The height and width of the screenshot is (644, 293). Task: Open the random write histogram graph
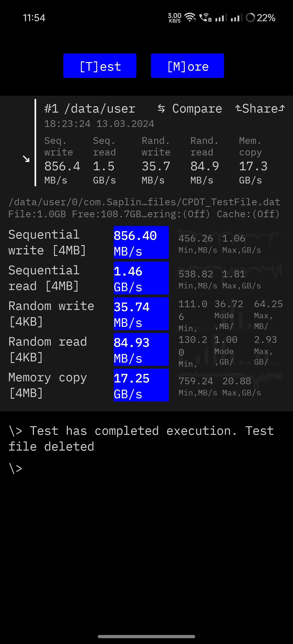(x=229, y=314)
